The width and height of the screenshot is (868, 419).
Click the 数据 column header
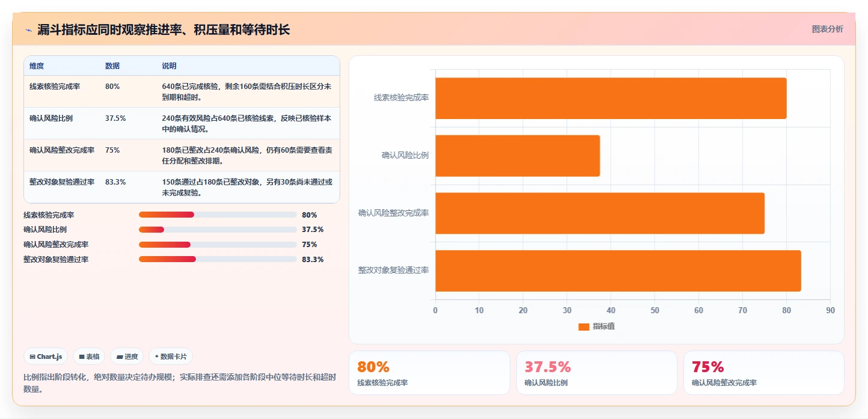tap(112, 66)
